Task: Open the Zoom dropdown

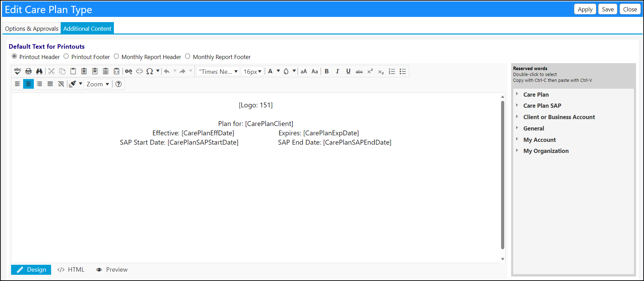Action: pos(98,84)
